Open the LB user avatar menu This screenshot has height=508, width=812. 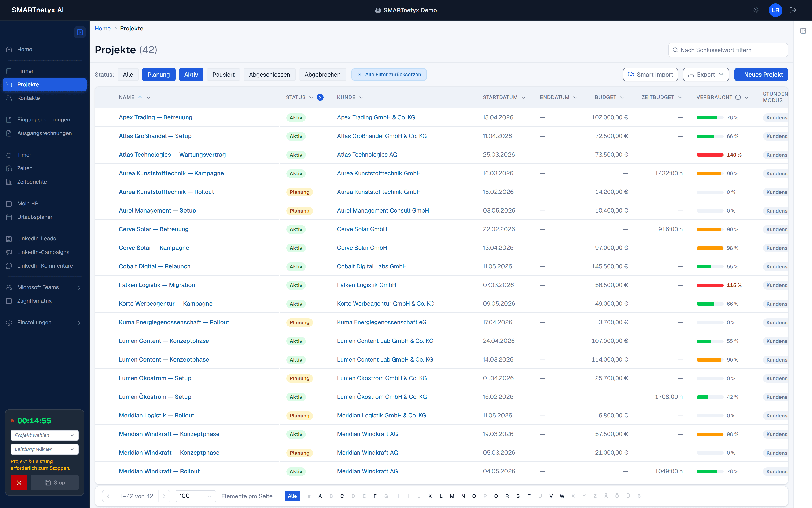[775, 10]
